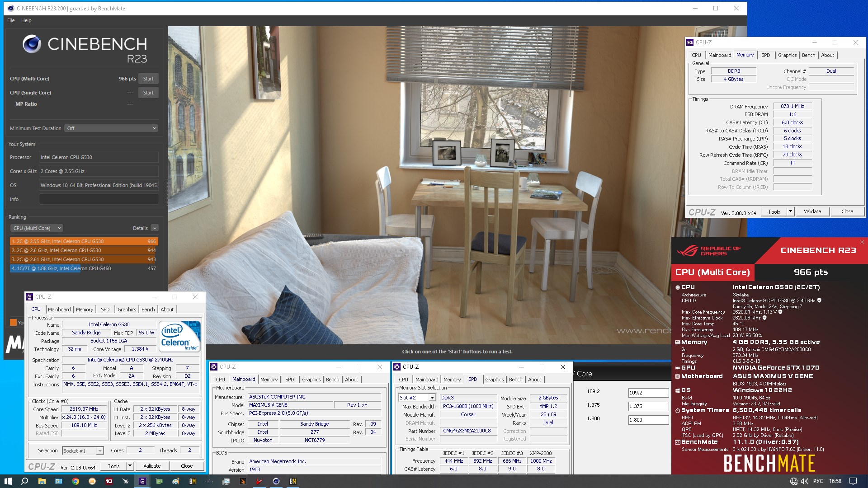This screenshot has width=868, height=488.
Task: Open green graphics card taskbar icon
Action: tap(159, 481)
